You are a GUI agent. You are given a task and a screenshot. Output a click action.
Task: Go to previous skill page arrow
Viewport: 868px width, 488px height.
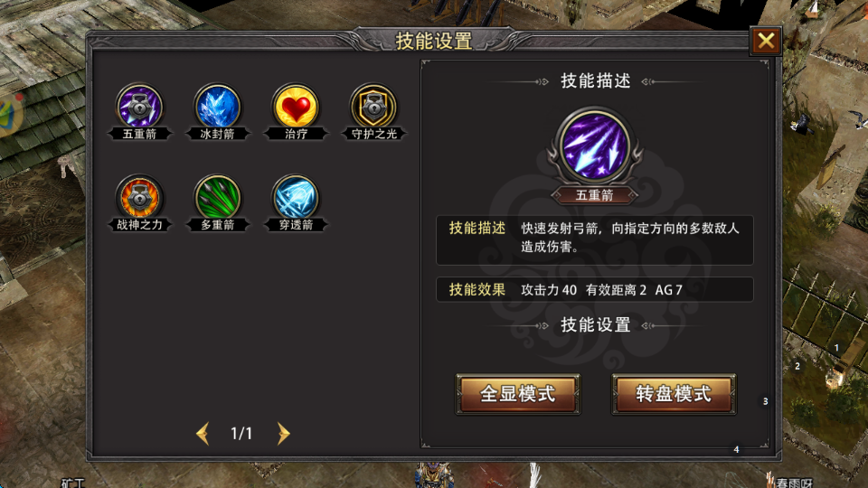point(203,433)
